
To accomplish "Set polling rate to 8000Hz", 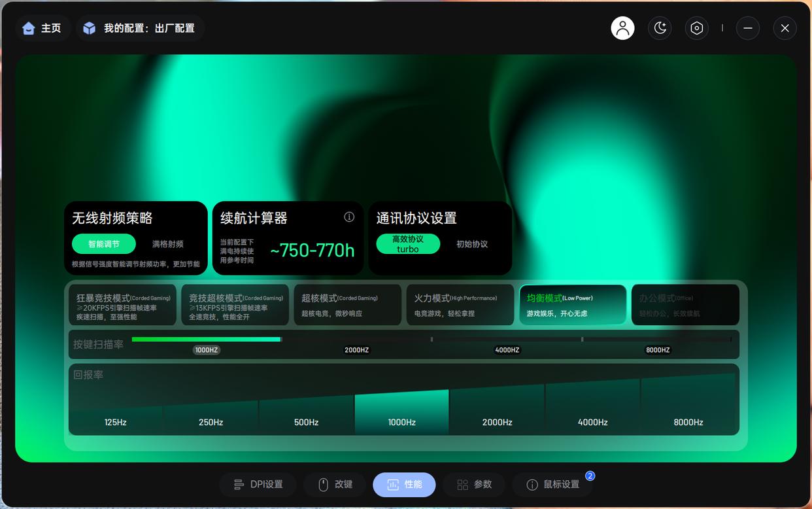I will click(690, 404).
